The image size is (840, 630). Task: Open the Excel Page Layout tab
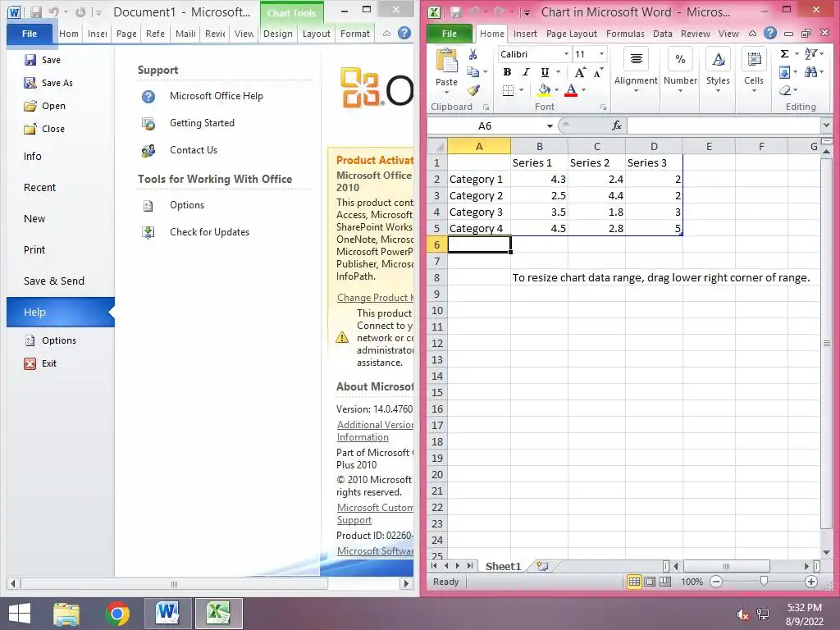point(572,34)
